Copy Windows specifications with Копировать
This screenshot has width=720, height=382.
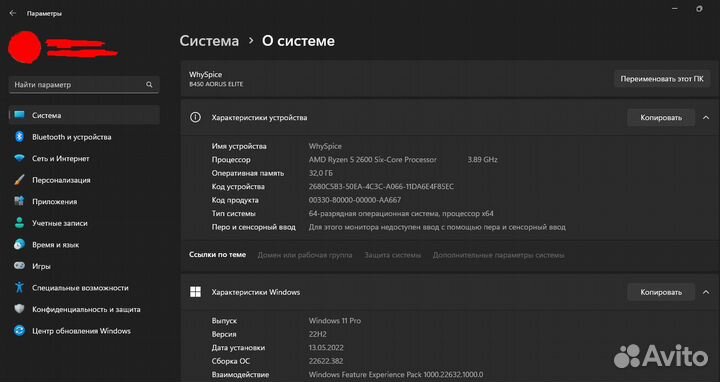pyautogui.click(x=661, y=292)
